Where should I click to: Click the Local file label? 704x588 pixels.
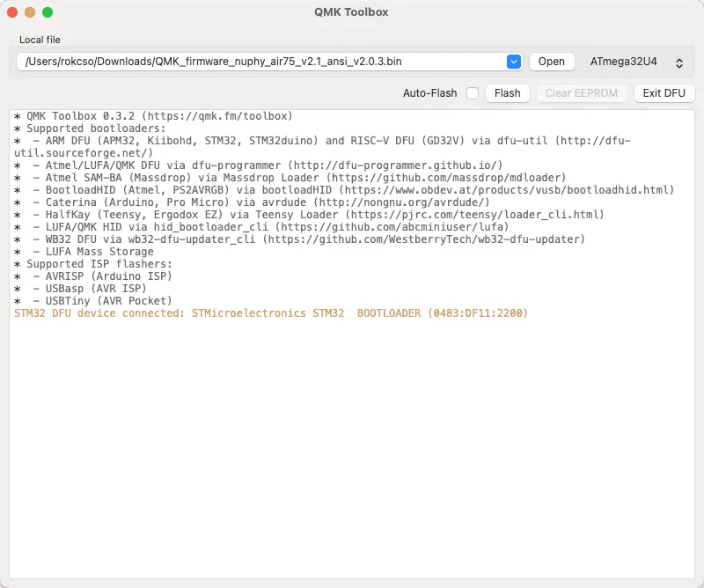coord(40,40)
